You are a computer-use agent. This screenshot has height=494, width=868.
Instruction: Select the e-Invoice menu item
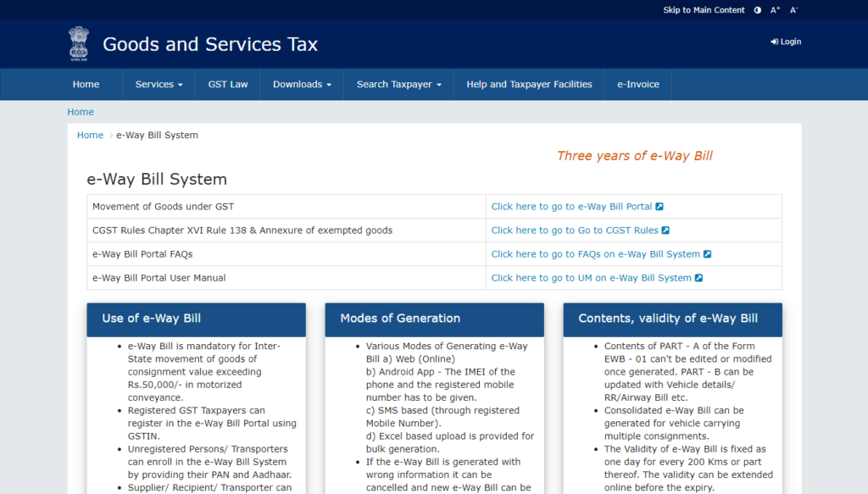(x=637, y=84)
